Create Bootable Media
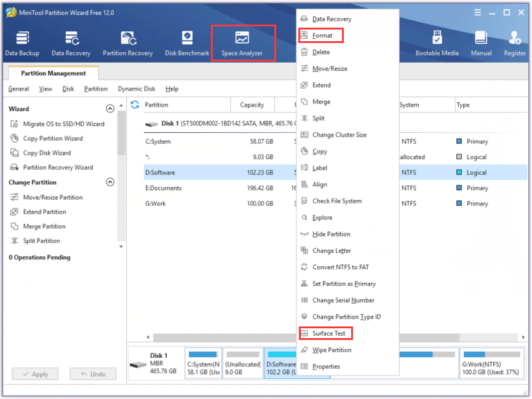This screenshot has width=532, height=399. pos(437,44)
